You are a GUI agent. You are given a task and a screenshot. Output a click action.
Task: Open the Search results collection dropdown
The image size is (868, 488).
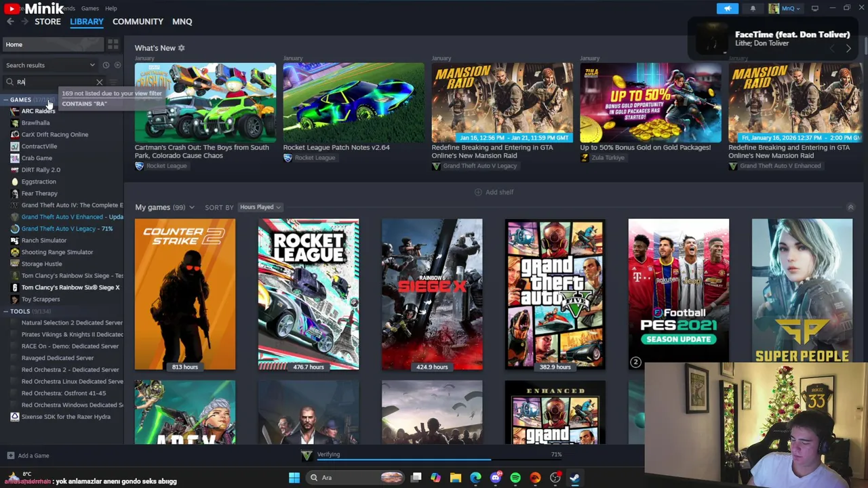(51, 65)
